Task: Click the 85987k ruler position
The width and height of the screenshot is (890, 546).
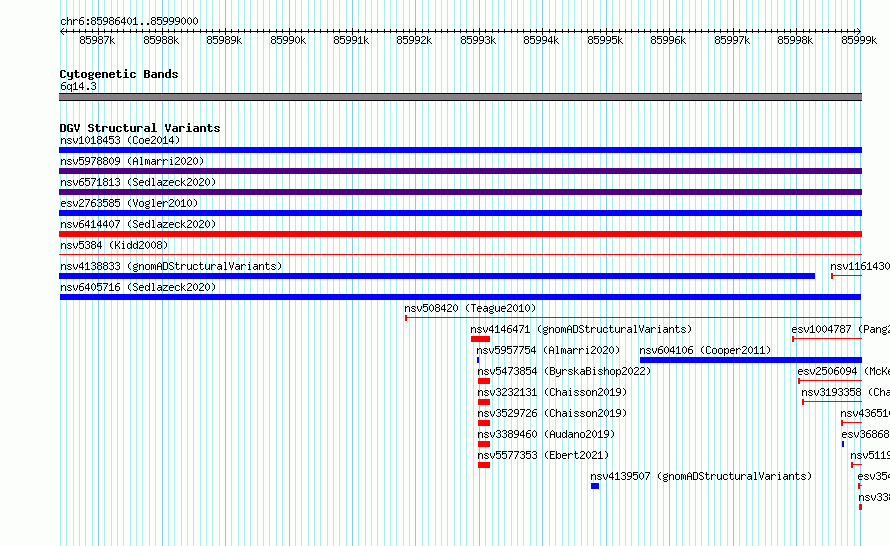Action: click(97, 40)
